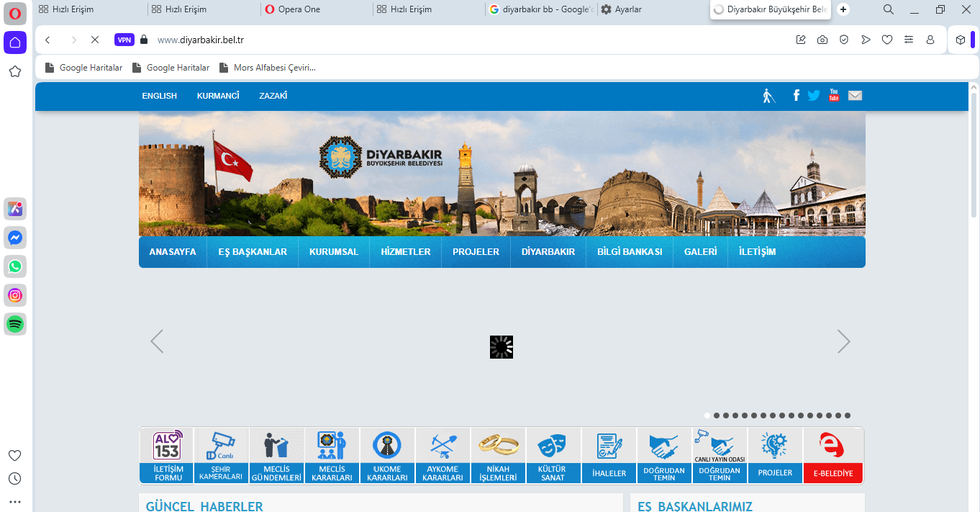
Task: Open UKOME Kararları tile
Action: (x=387, y=456)
